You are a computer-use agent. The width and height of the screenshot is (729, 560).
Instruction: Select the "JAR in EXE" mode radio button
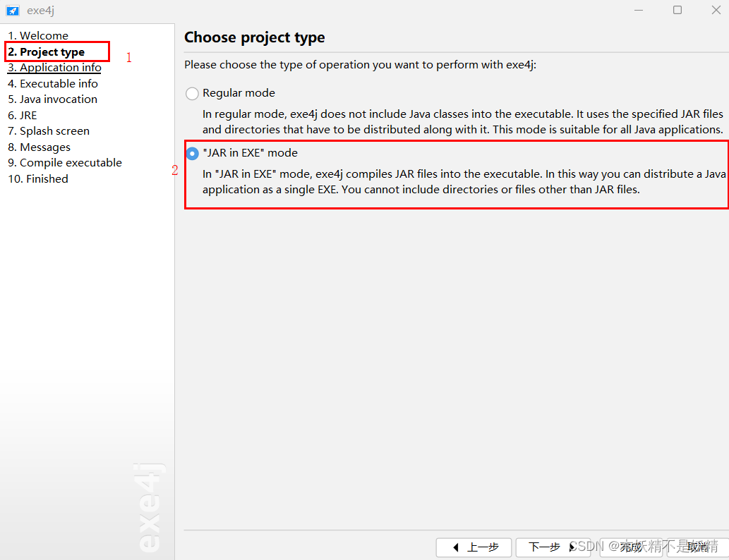[192, 153]
